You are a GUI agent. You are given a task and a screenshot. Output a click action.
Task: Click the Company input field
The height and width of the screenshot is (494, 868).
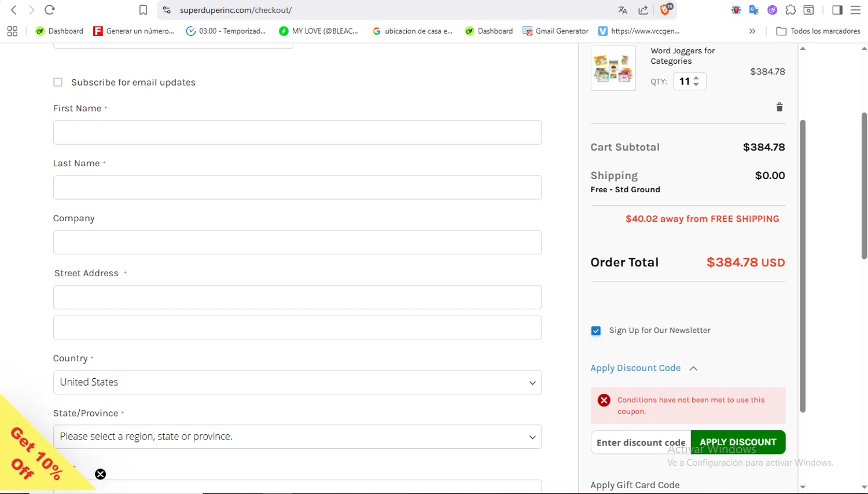click(x=297, y=243)
